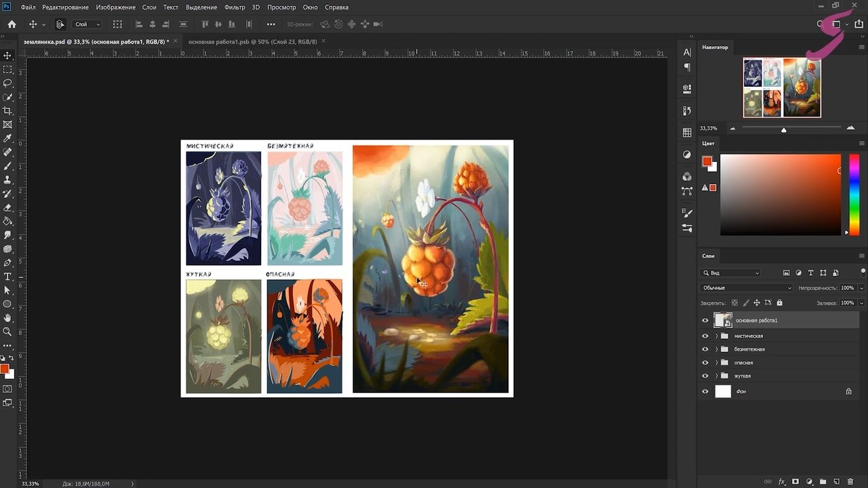Screen dimensions: 868x488
Task: Toggle layer filtering switch in Layers panel
Action: pos(863,272)
